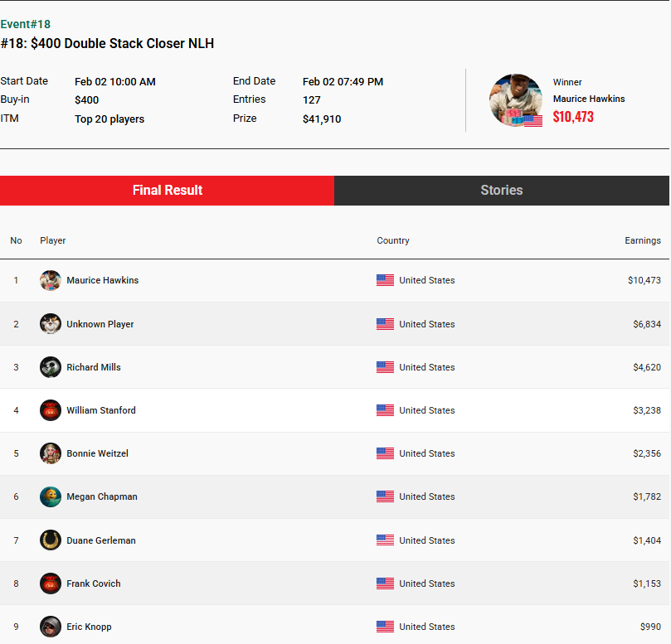Open the winner's large profile photo

516,100
